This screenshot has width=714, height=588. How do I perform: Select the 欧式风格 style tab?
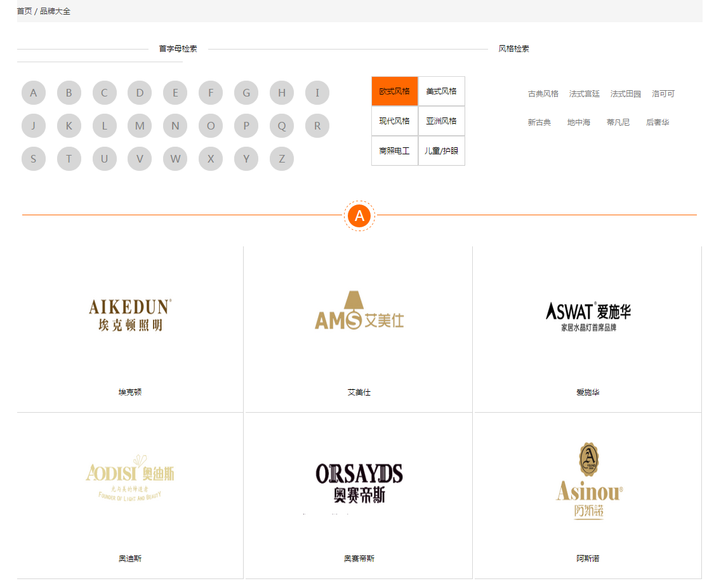[395, 91]
